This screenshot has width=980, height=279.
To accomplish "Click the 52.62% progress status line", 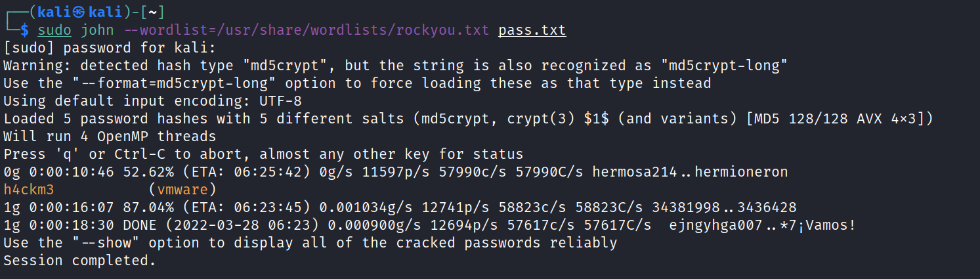I will (x=395, y=172).
